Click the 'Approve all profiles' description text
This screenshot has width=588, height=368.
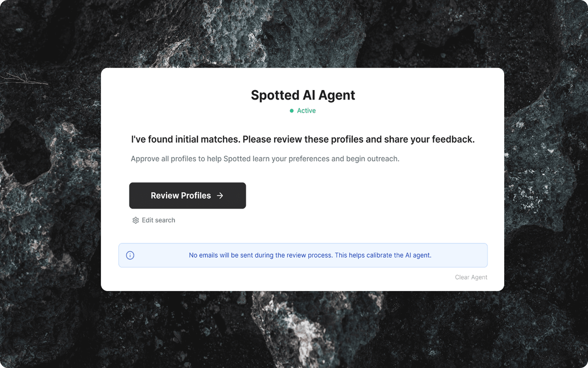[x=265, y=159]
